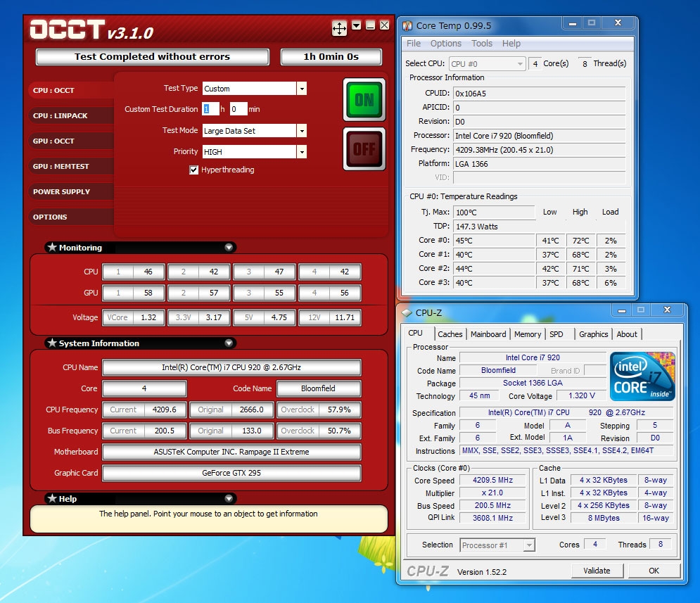Switch to the Caches tab in CPU-Z

point(450,334)
